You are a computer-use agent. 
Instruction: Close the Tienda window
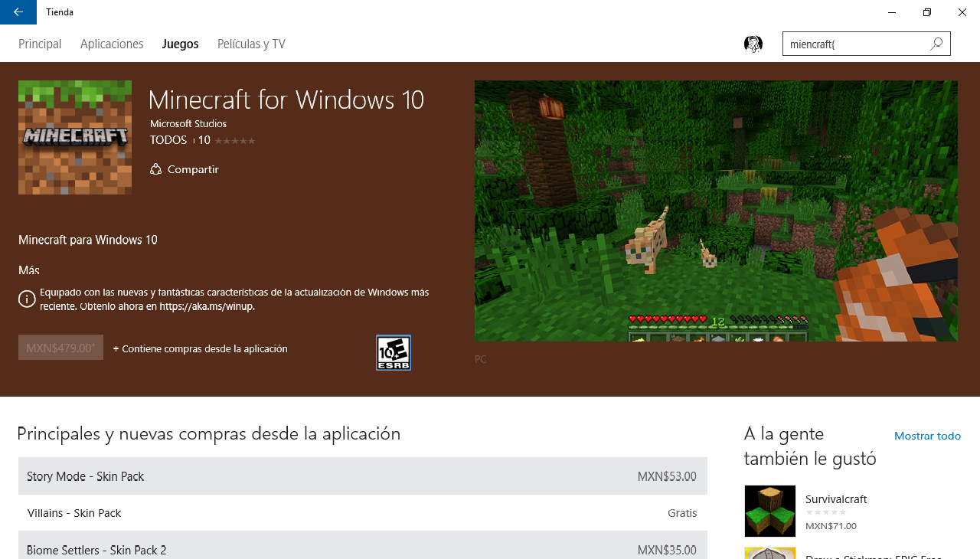962,12
